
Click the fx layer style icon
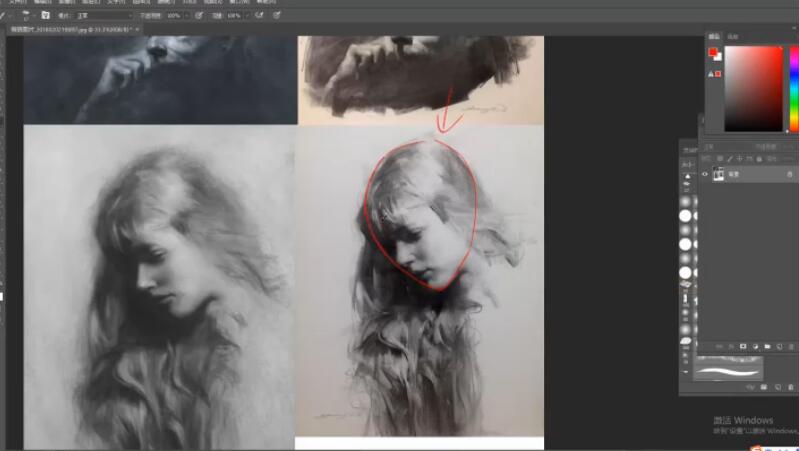(x=731, y=347)
